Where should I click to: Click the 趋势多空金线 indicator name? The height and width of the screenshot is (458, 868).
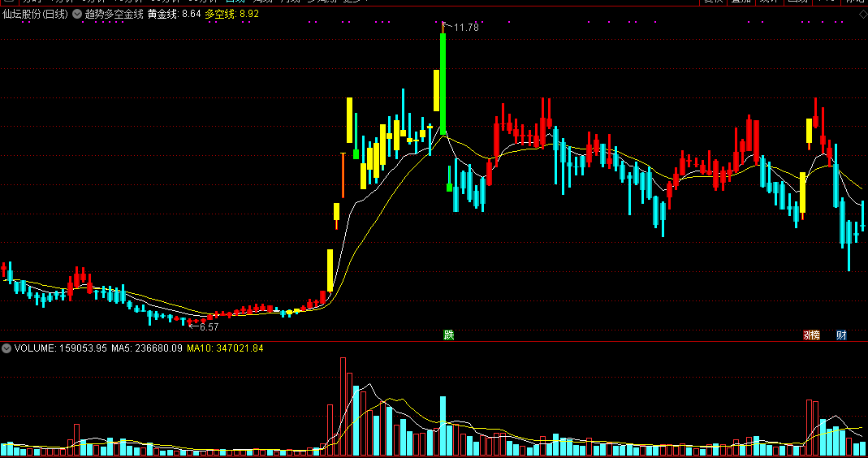pyautogui.click(x=114, y=15)
